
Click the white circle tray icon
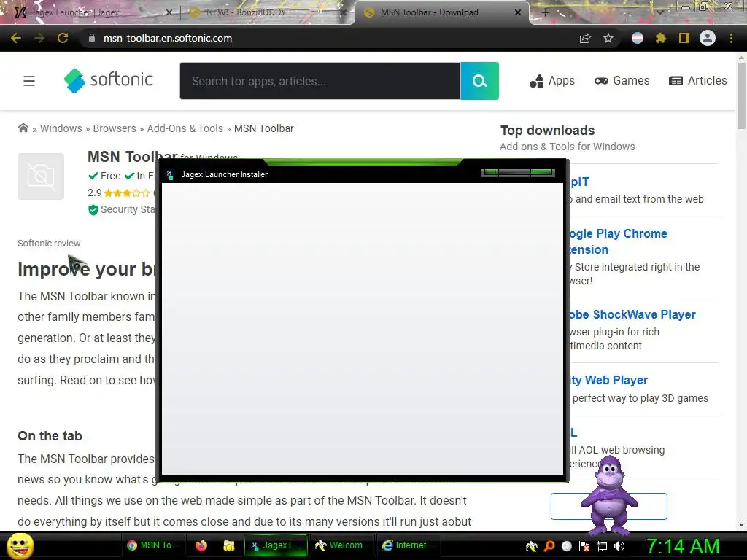click(566, 546)
